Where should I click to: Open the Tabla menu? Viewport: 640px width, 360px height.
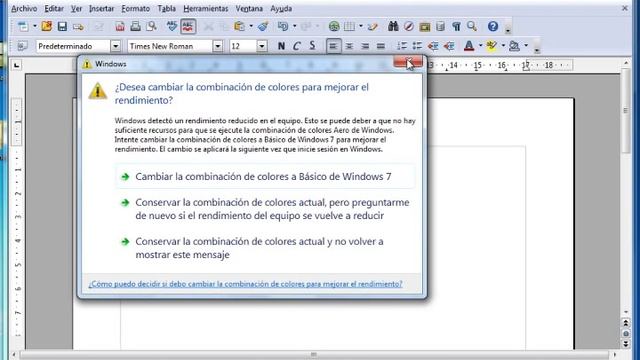(x=167, y=8)
